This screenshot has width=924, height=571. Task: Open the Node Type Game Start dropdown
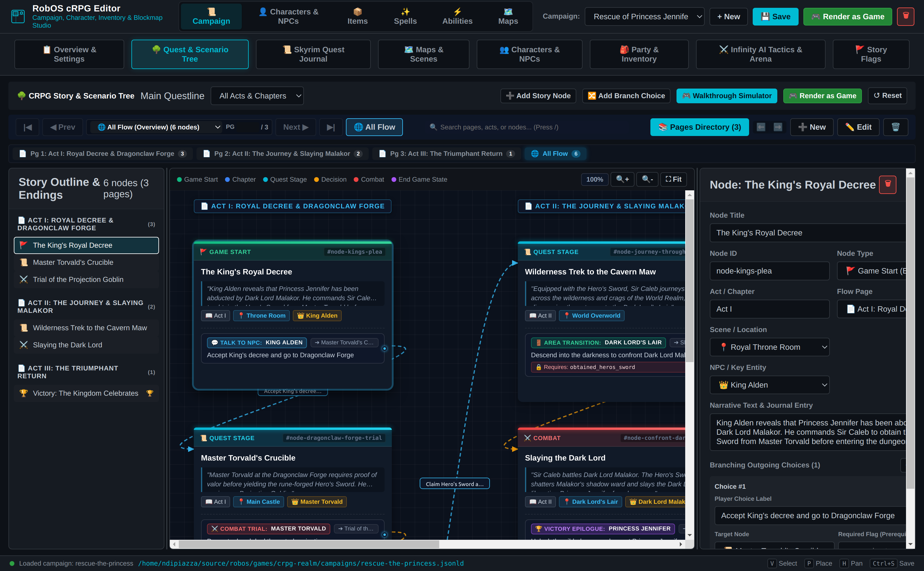point(871,271)
